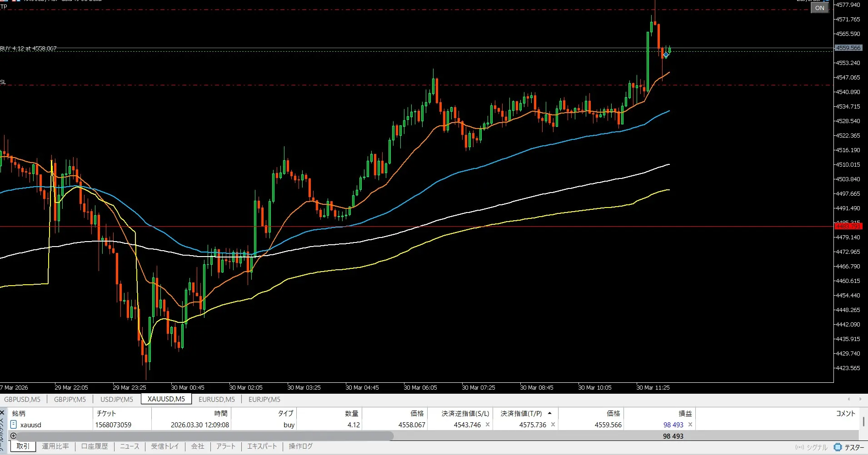Open the account history tab (口座履歴)
Image resolution: width=868 pixels, height=455 pixels.
coord(95,446)
